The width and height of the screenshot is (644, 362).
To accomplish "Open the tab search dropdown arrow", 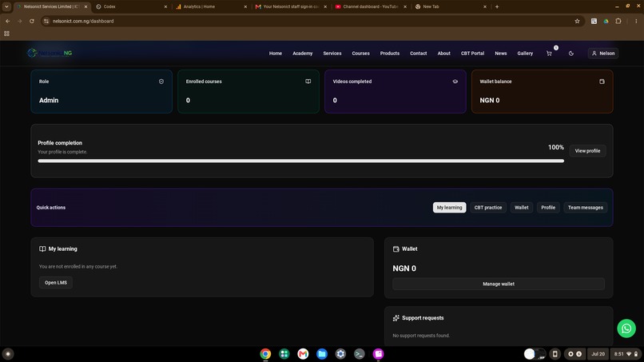I will (x=6, y=6).
